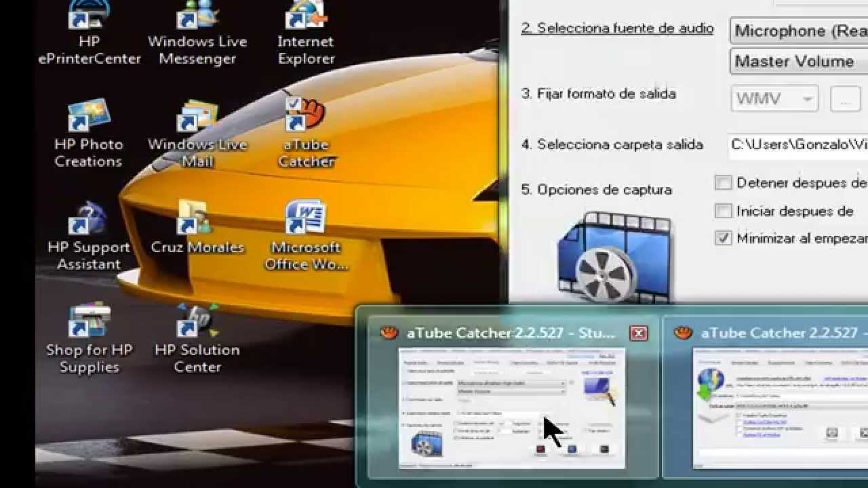Open the Microphone audio source dropdown
Viewport: 868px width, 488px height.
(x=799, y=31)
